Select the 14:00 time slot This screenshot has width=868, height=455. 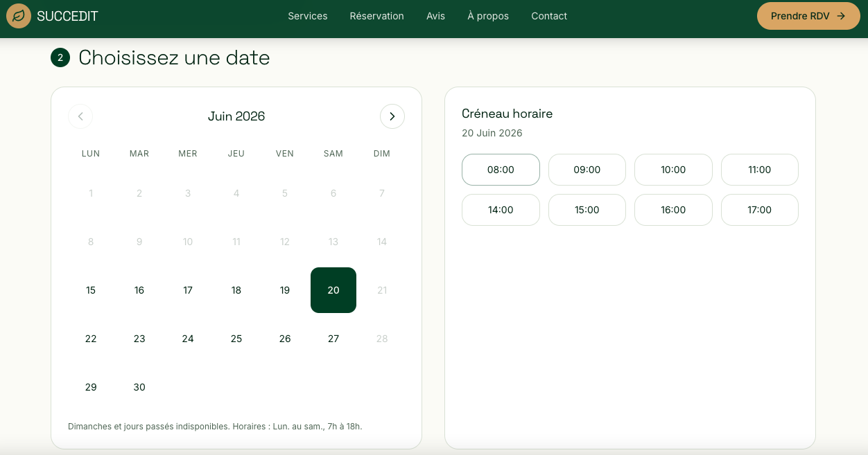[x=501, y=210]
